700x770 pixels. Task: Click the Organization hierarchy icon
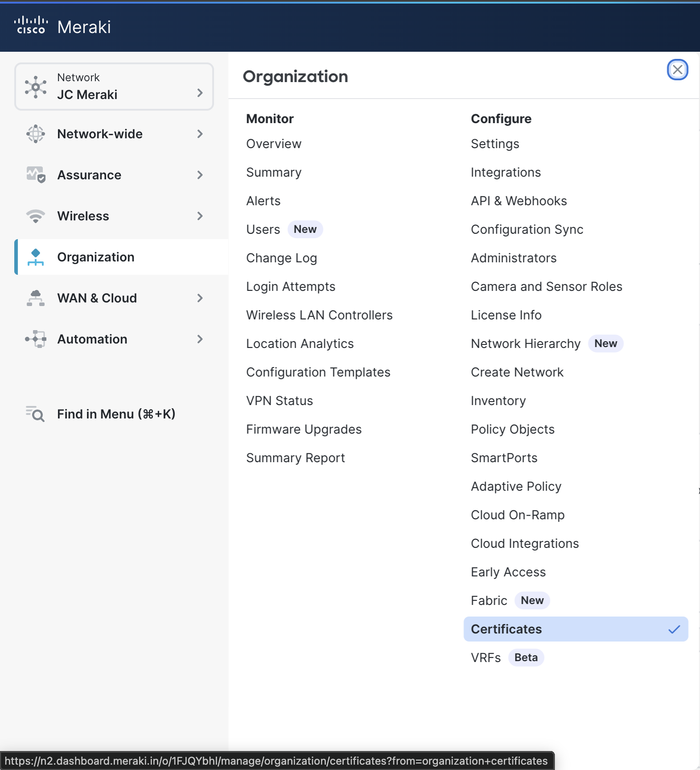[36, 257]
